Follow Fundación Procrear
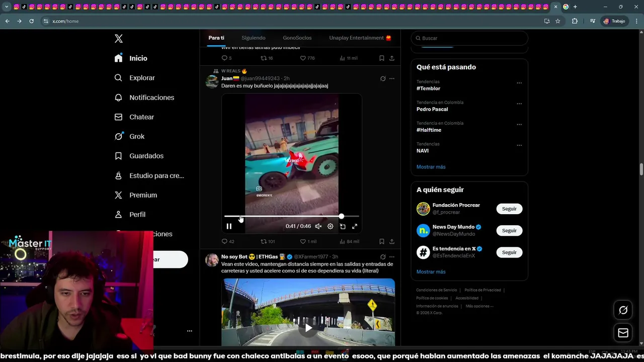644x362 pixels. click(x=509, y=209)
